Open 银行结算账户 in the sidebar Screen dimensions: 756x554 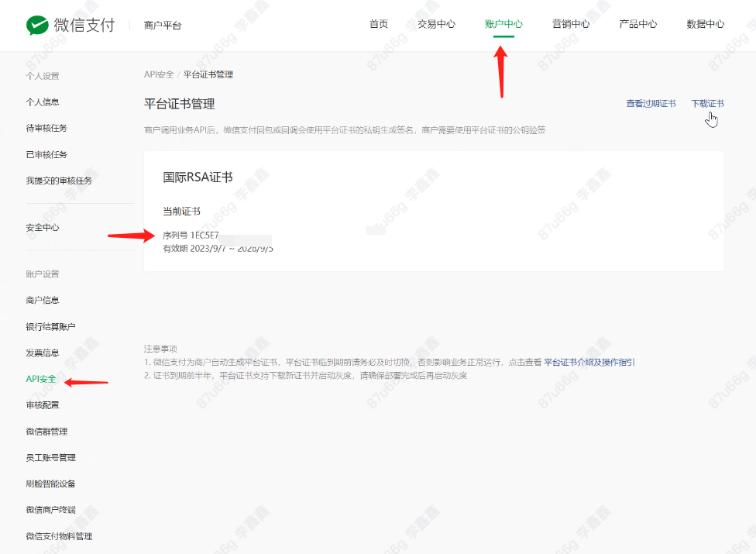tap(50, 326)
